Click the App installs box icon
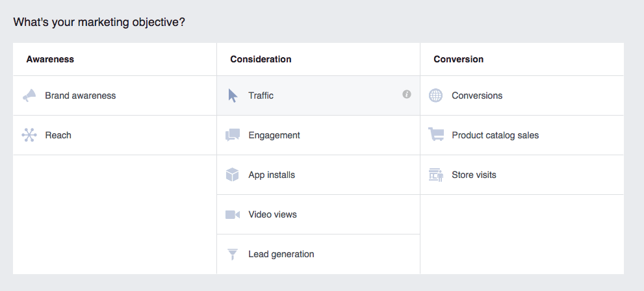Screen dimensions: 644x291 point(233,175)
